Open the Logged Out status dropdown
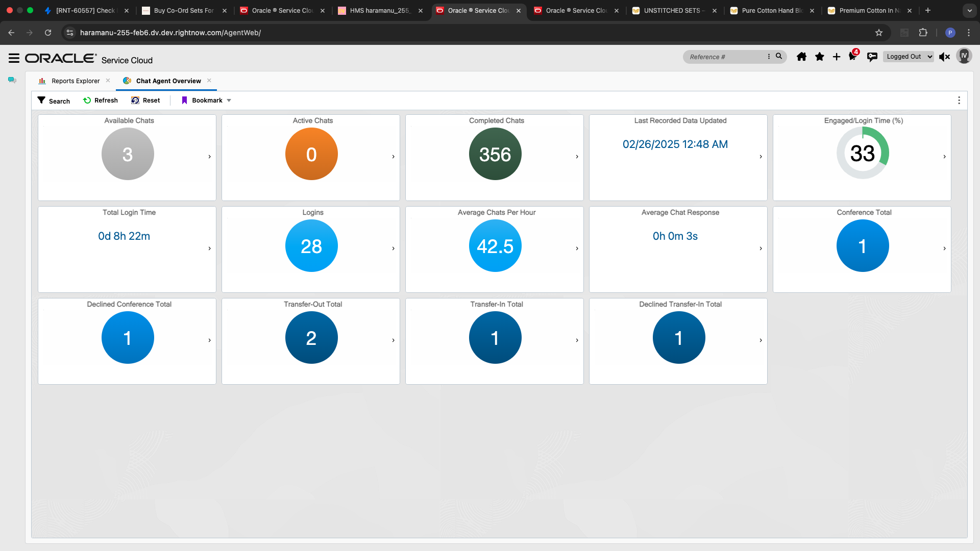 (909, 57)
